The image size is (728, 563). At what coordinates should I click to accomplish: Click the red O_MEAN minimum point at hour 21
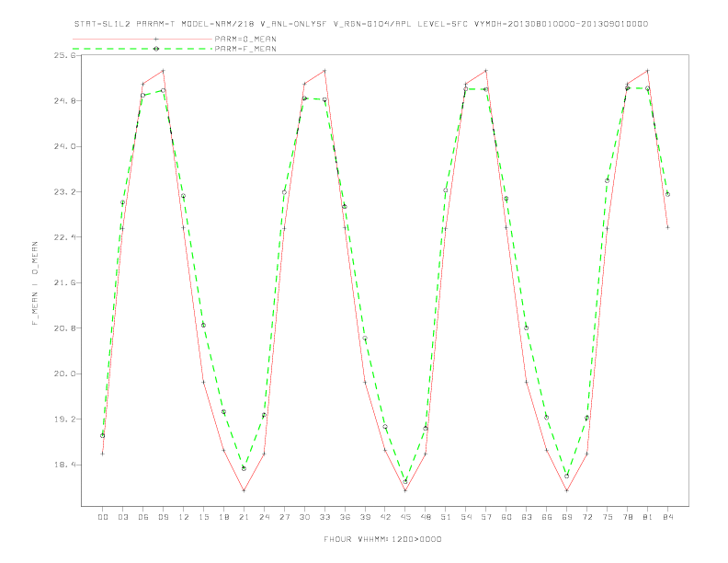coord(244,490)
